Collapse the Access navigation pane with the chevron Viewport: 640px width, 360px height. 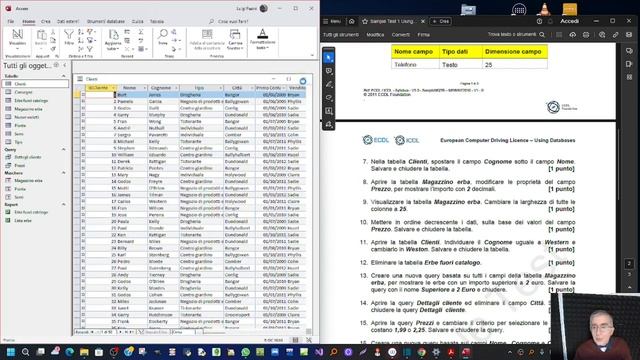(64, 65)
